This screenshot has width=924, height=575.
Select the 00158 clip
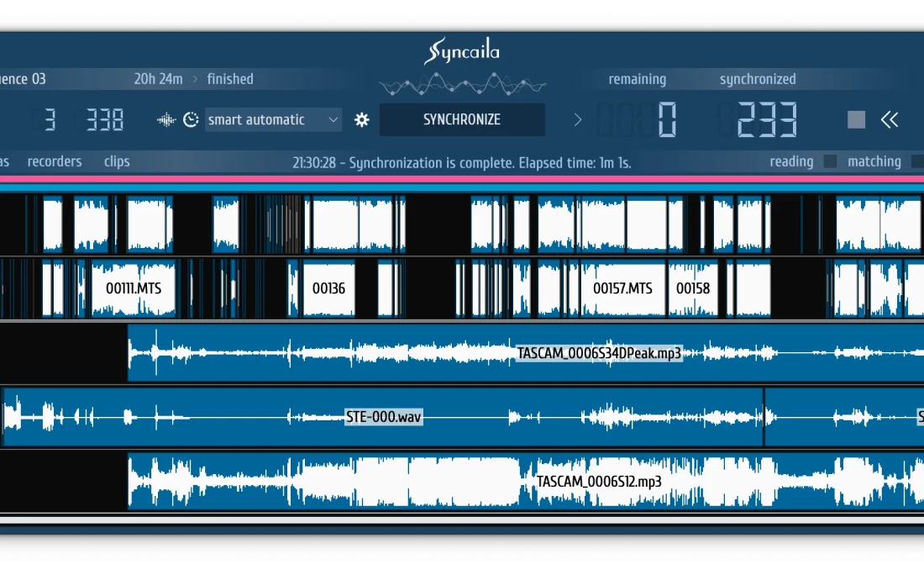(x=693, y=288)
